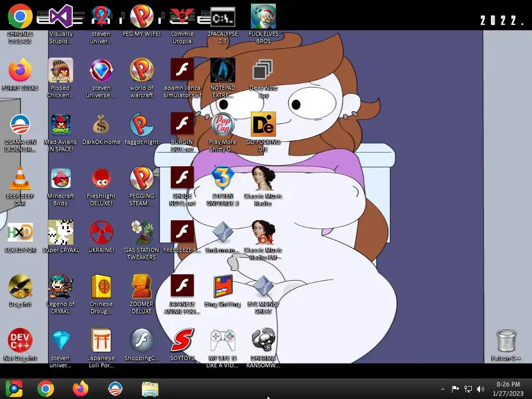532x399 pixels.
Task: Open the NOTEPAD EXTRE... shortcut
Action: click(222, 71)
